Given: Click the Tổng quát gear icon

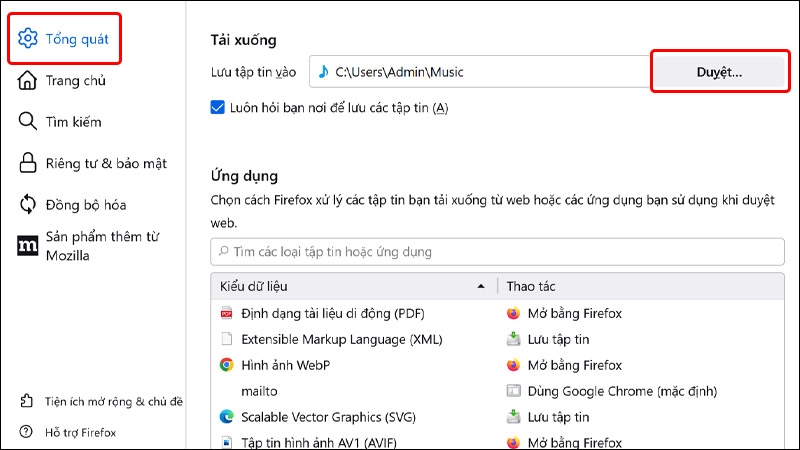Looking at the screenshot, I should tap(28, 38).
